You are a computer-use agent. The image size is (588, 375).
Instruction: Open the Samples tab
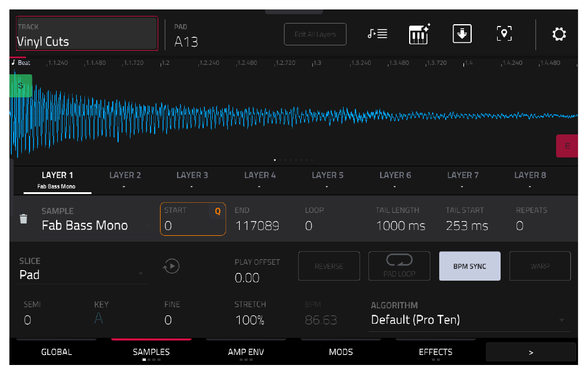tap(151, 352)
